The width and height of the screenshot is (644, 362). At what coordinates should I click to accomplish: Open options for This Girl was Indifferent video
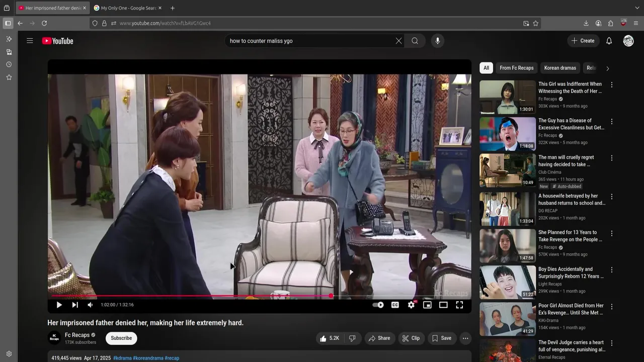[612, 85]
